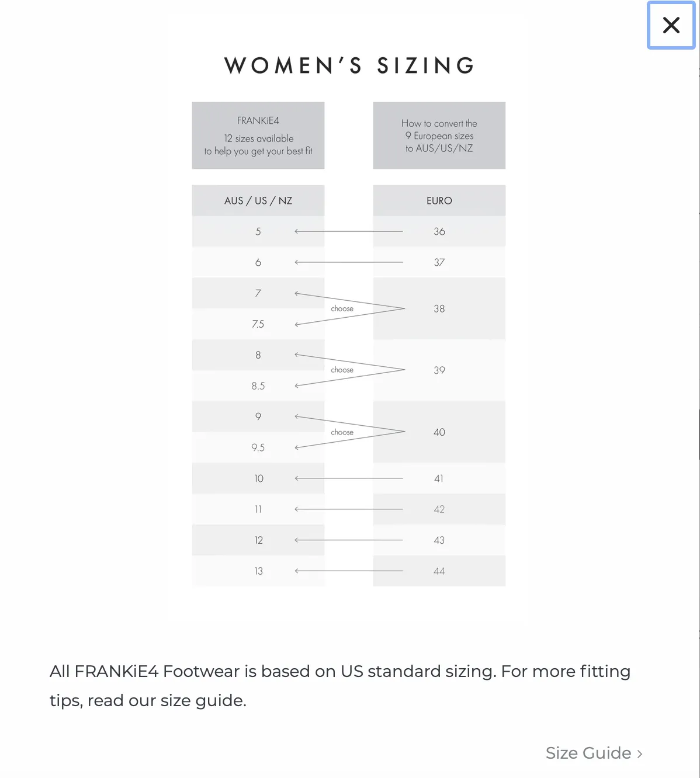This screenshot has height=778, width=700.
Task: Click the arrow pointing to size 13
Action: tap(349, 571)
